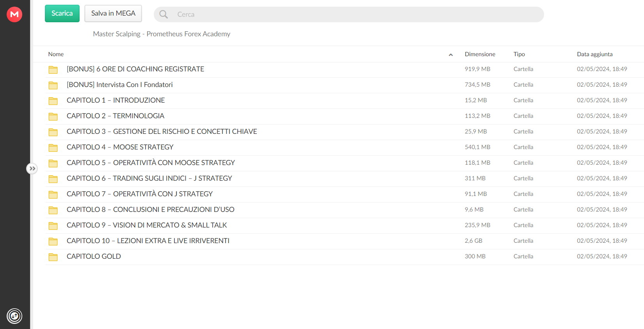Click the 91,1 MB size value
644x329 pixels.
(476, 194)
